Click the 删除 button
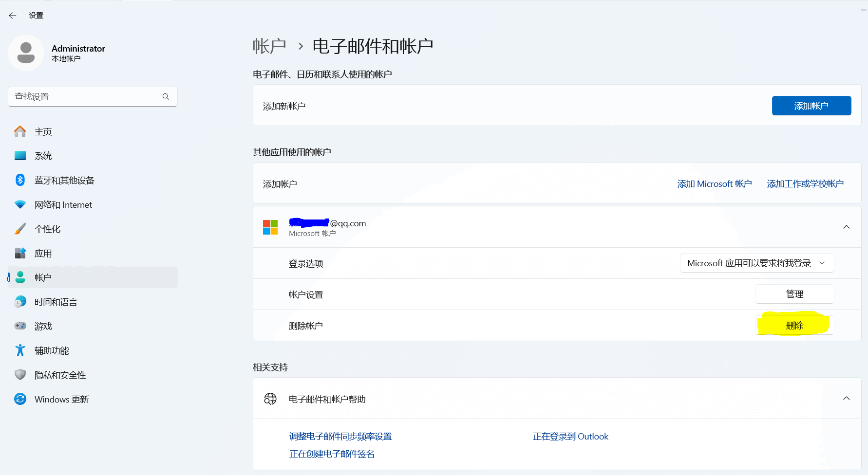 pyautogui.click(x=794, y=326)
